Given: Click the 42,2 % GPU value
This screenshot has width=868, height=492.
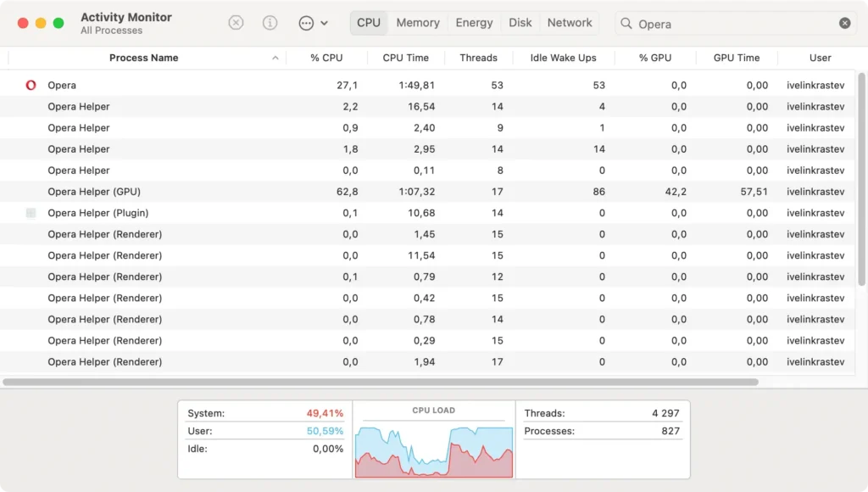Looking at the screenshot, I should pos(676,192).
